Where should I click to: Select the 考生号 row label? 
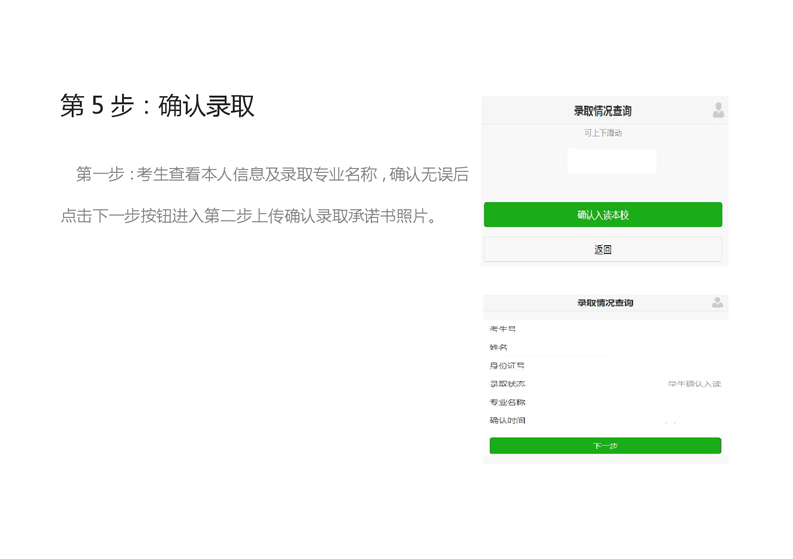(502, 329)
